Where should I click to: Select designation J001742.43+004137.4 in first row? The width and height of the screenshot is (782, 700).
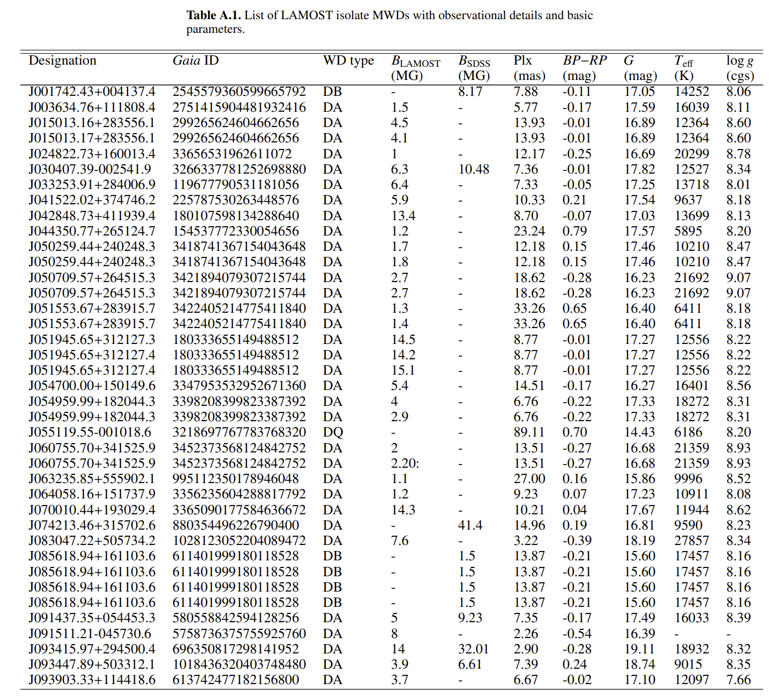pos(92,91)
